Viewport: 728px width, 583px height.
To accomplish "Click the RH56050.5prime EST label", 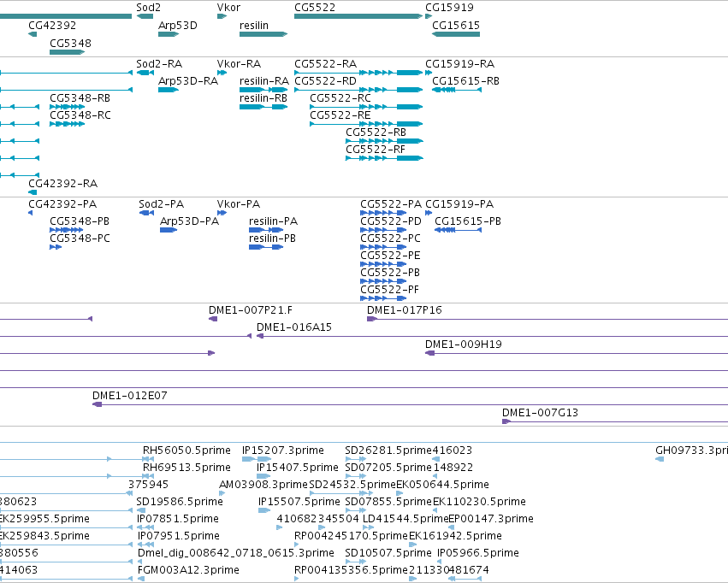I will coord(186,450).
